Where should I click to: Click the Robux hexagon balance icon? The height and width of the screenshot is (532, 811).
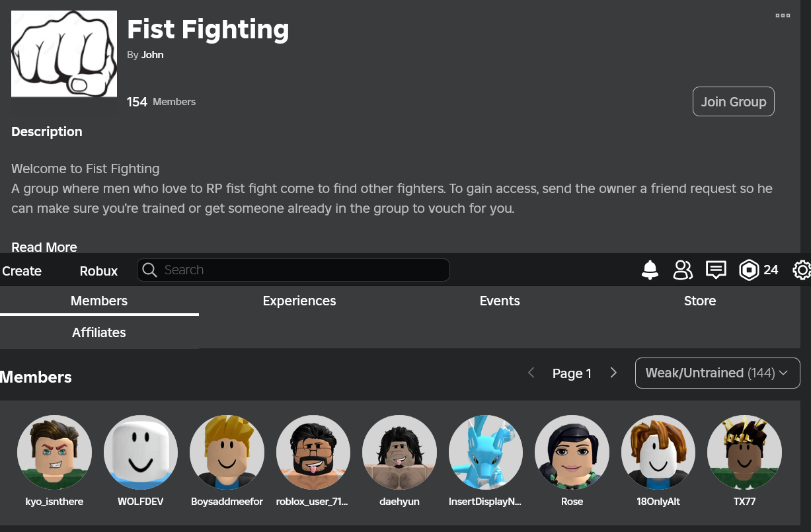(x=749, y=270)
